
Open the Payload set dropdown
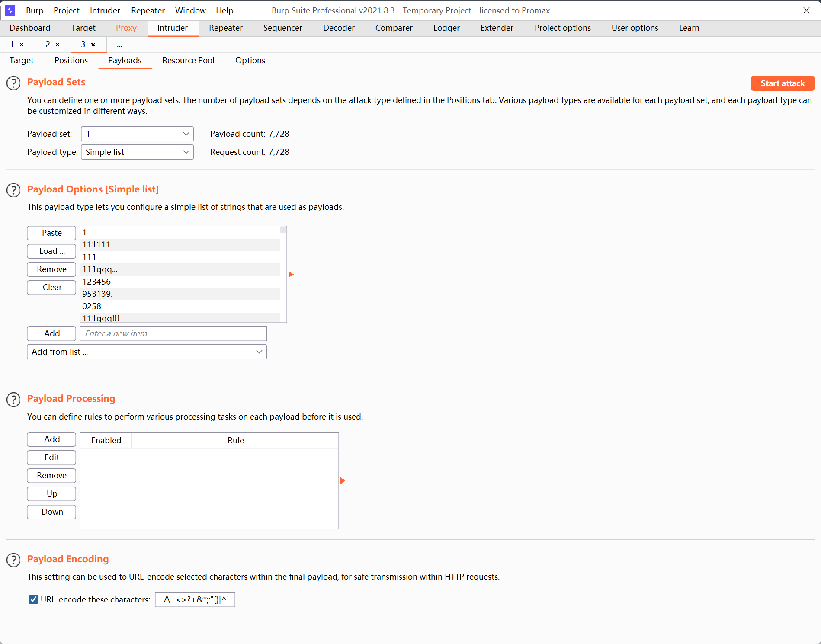(x=137, y=134)
